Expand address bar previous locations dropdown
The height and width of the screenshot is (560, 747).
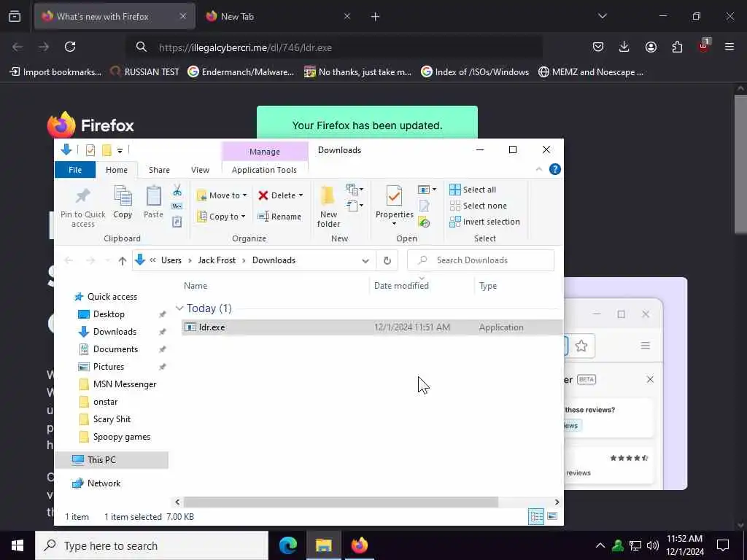pyautogui.click(x=365, y=260)
